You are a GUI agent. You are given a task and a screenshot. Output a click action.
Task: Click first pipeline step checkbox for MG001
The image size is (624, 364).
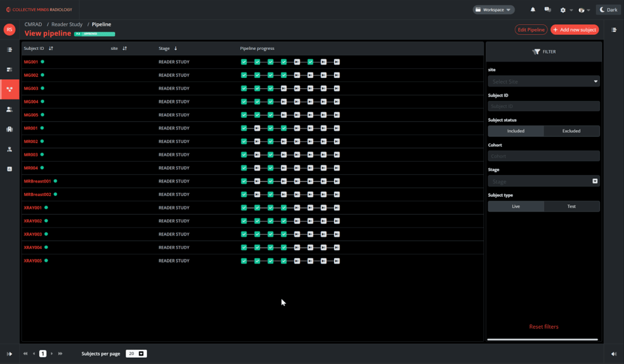pyautogui.click(x=244, y=62)
